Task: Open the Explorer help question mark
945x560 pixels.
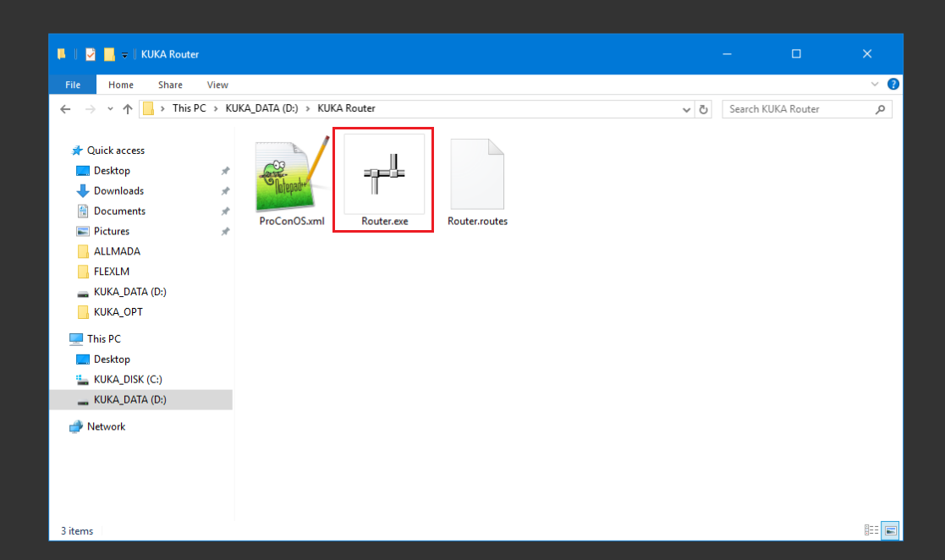Action: click(893, 85)
